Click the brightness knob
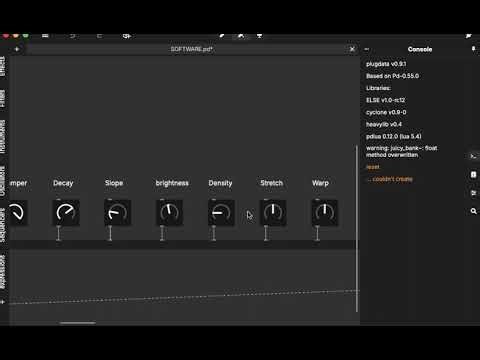Viewport: 480px width, 360px height. click(169, 212)
